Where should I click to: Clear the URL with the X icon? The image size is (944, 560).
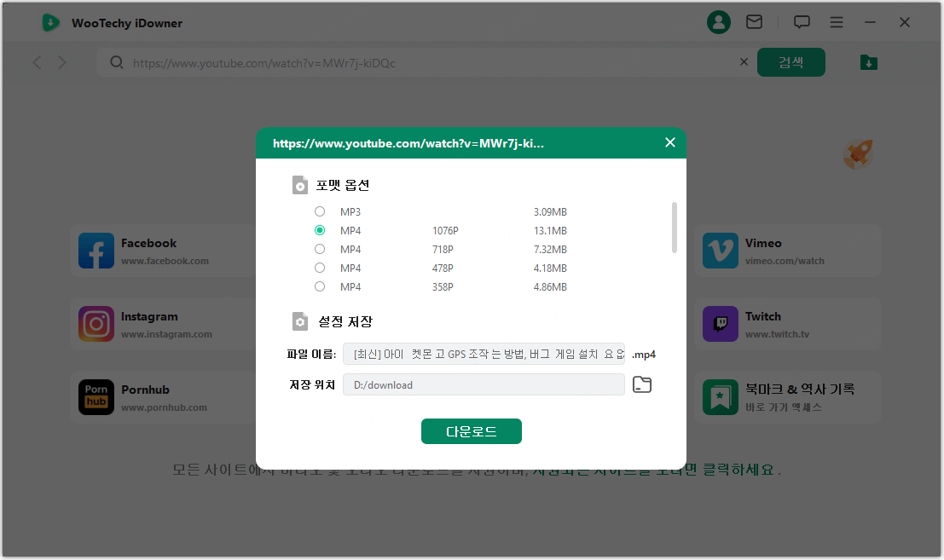(x=744, y=62)
